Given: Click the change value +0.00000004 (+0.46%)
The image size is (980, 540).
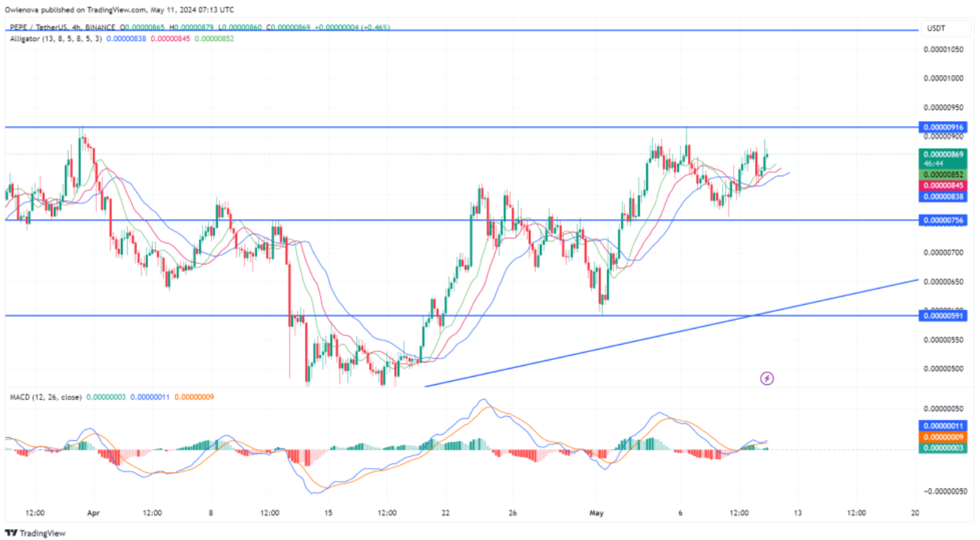Looking at the screenshot, I should click(352, 27).
